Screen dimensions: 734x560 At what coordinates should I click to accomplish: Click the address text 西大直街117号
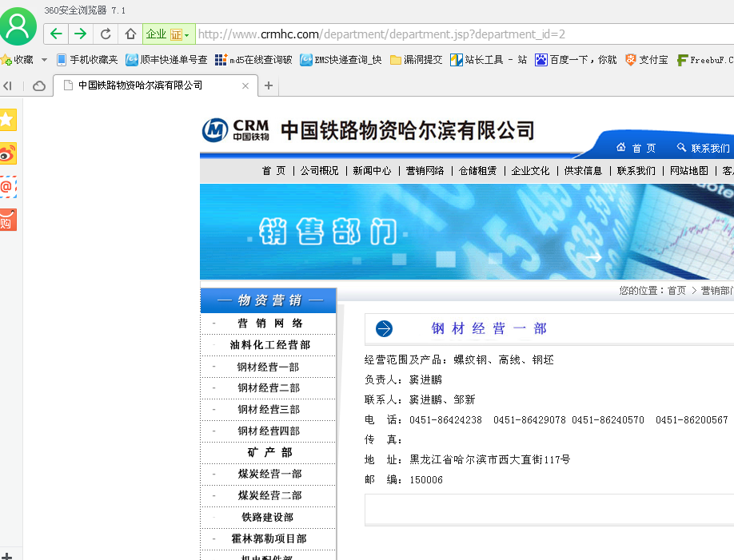point(534,460)
